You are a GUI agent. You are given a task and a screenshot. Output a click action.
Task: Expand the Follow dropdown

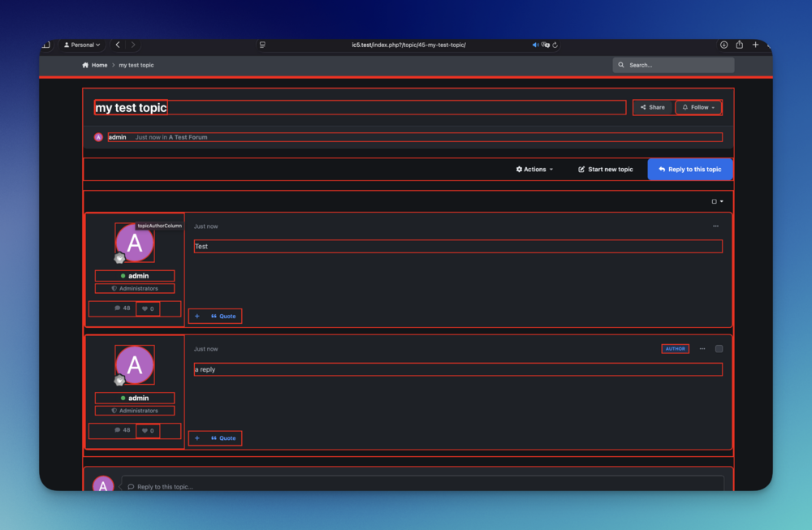[698, 107]
